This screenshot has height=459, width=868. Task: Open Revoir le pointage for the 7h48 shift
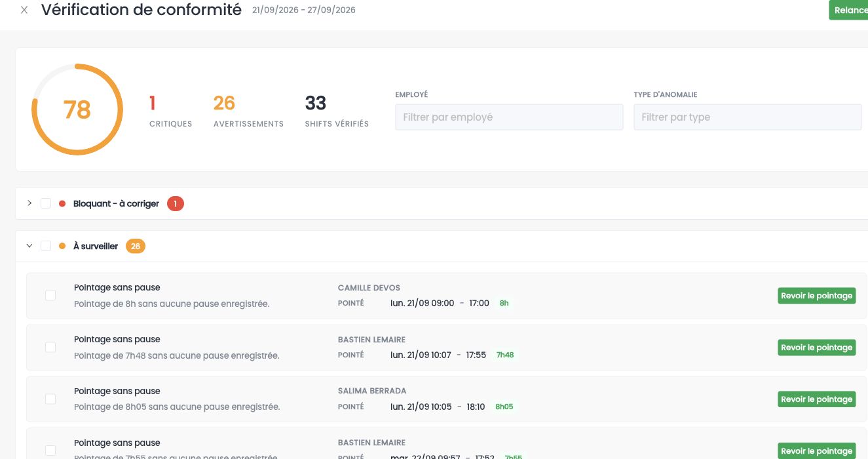817,348
